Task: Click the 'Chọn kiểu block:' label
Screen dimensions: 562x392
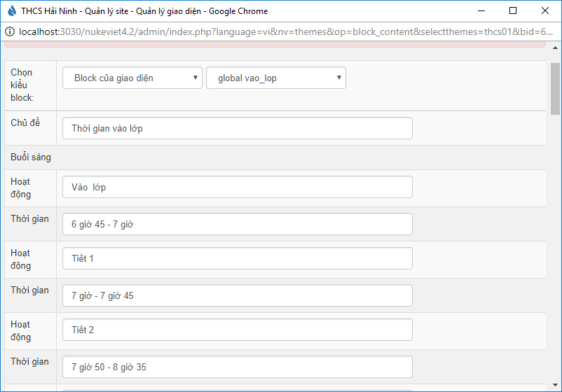Action: [x=22, y=85]
